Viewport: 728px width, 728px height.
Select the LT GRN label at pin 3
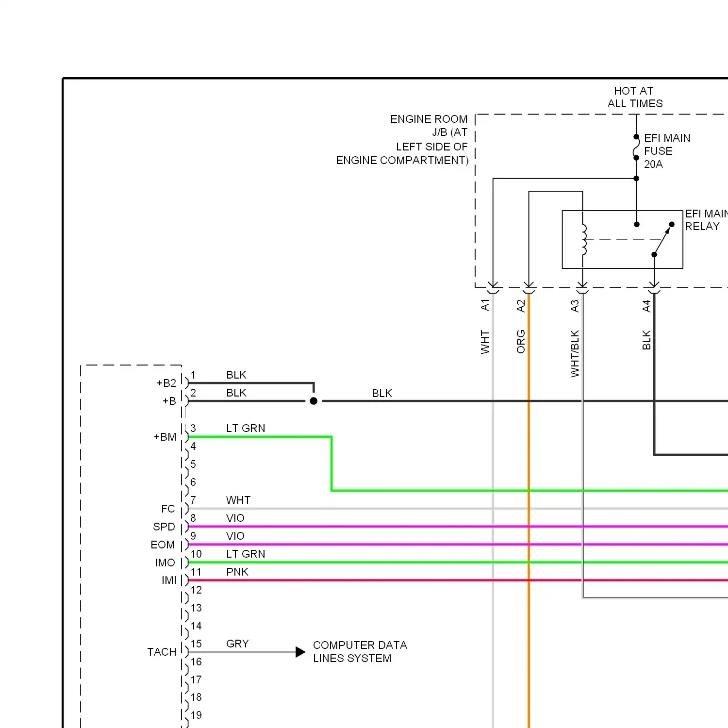[246, 428]
